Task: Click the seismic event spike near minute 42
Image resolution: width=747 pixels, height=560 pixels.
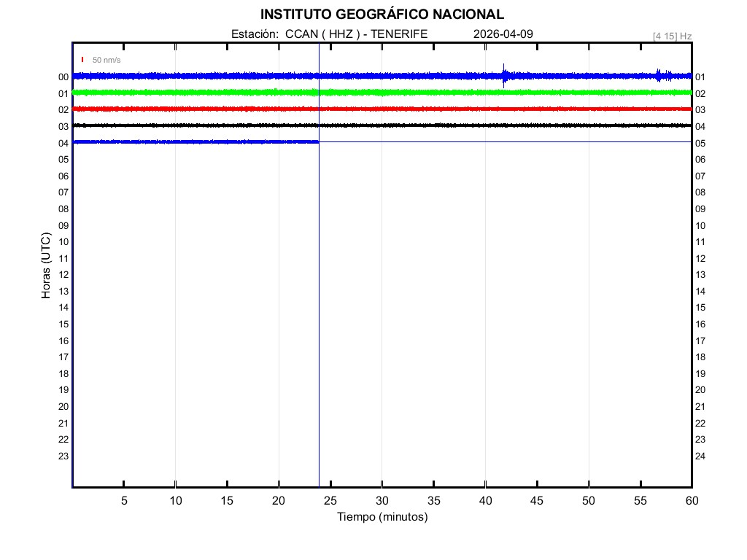Action: tap(504, 75)
